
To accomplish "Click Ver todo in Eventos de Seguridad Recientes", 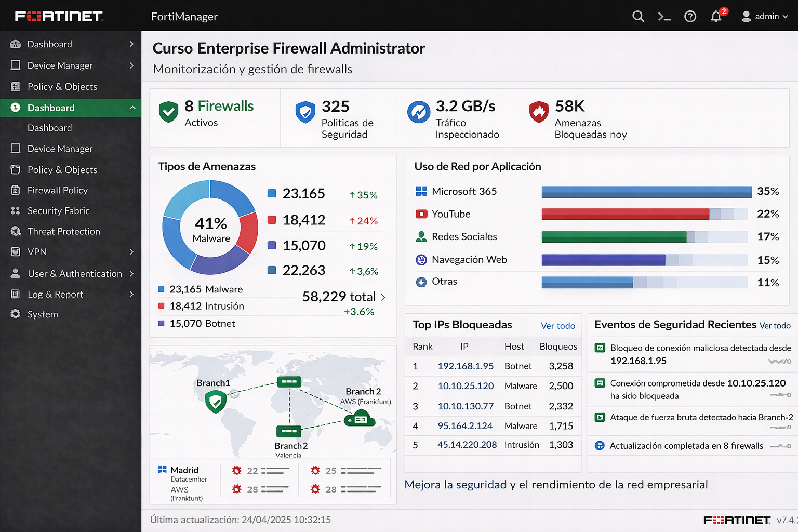I will tap(775, 326).
